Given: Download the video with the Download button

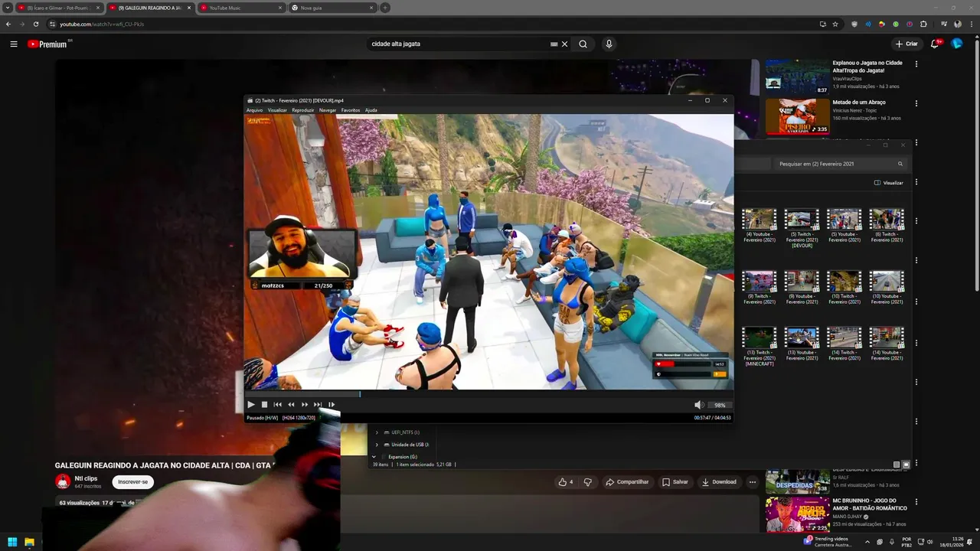Looking at the screenshot, I should coord(719,482).
